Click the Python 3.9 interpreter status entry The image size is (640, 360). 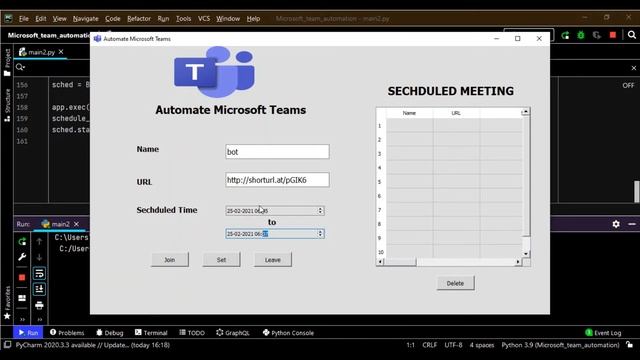pyautogui.click(x=560, y=345)
